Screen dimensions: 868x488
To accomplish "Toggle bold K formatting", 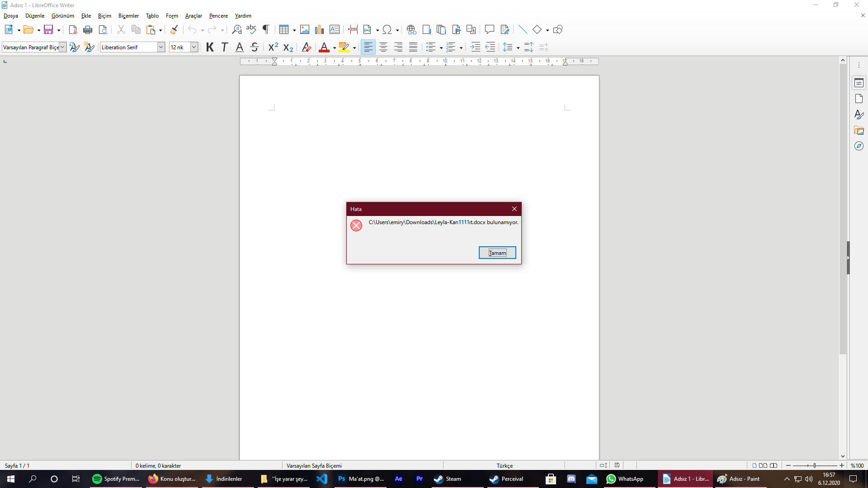I will 210,47.
